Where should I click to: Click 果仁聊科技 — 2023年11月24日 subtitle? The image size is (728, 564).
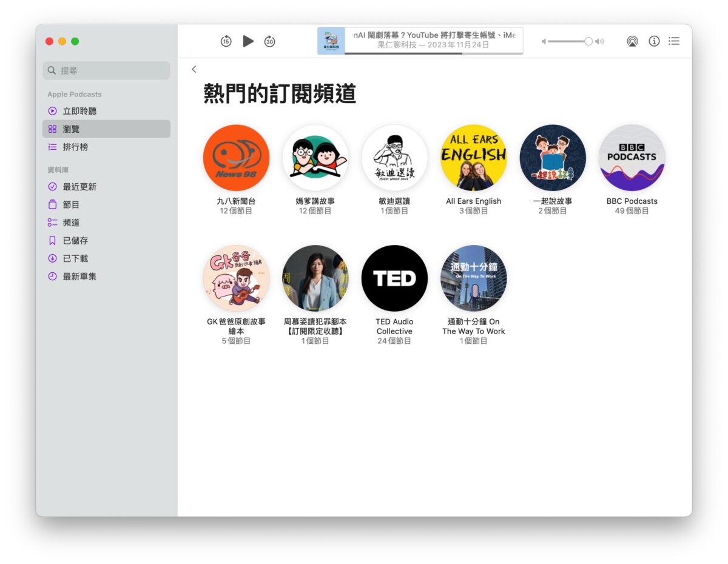point(434,45)
